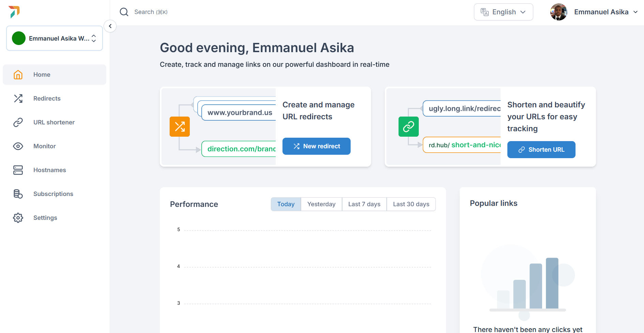
Task: Open Settings via the gear icon
Action: tap(18, 218)
